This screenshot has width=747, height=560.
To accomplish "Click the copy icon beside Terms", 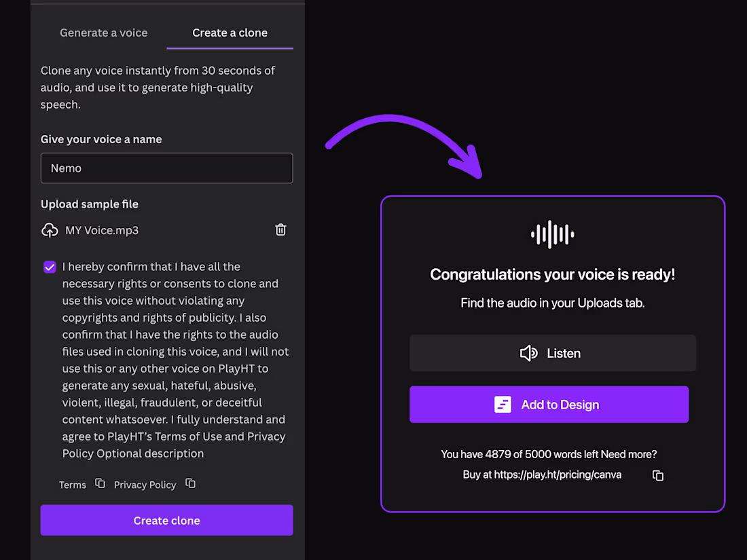I will click(100, 483).
